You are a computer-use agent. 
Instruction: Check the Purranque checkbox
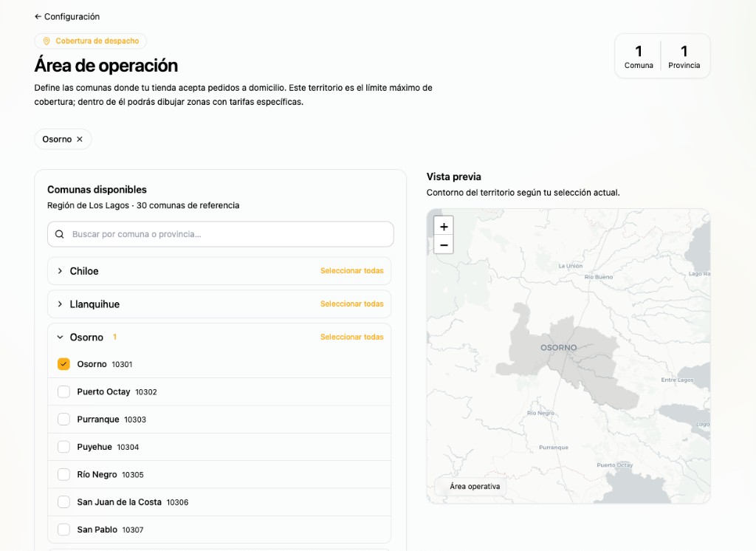coord(63,420)
